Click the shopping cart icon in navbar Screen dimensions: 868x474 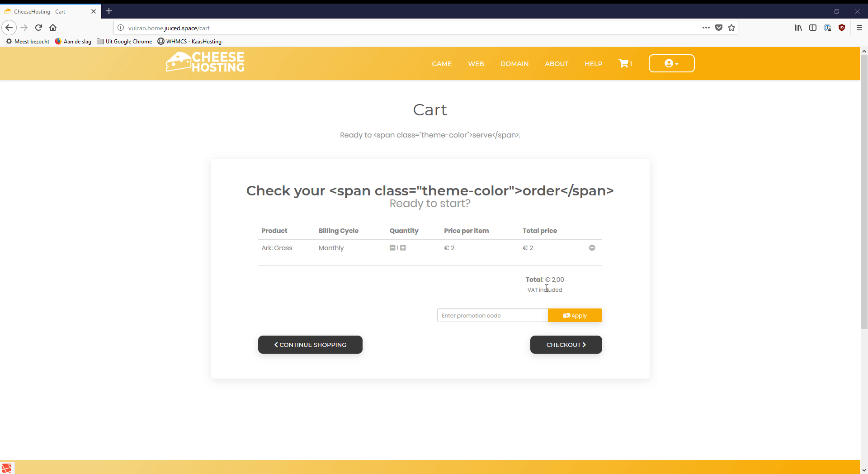coord(624,63)
